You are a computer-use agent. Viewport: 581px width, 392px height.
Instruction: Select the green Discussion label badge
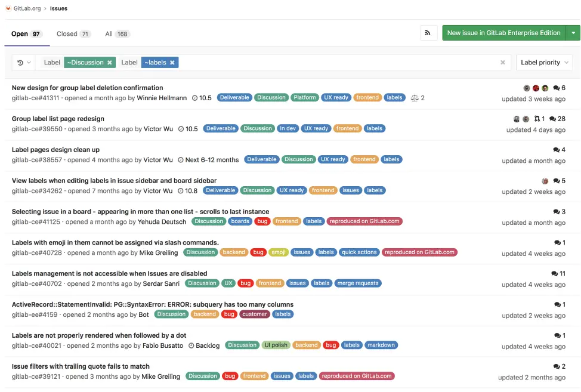click(x=271, y=98)
